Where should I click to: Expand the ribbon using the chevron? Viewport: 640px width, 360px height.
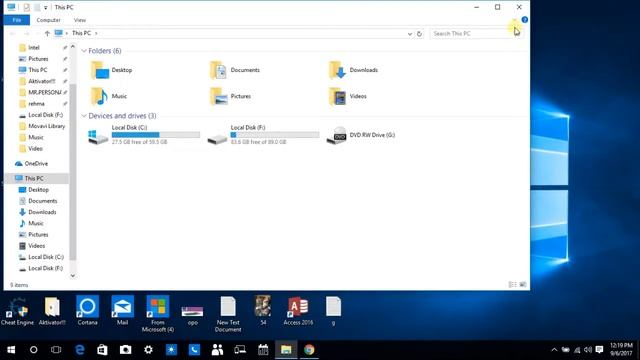tap(514, 20)
